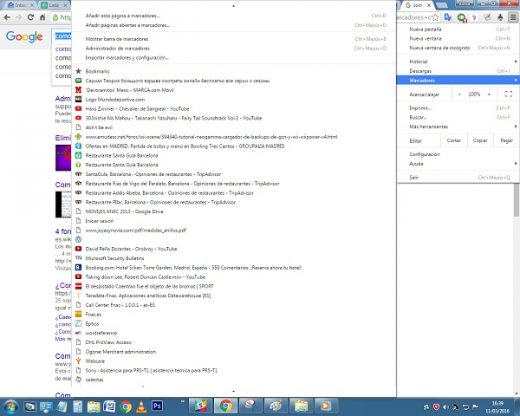520x416 pixels.
Task: Click the Windows Start button
Action: [10, 407]
